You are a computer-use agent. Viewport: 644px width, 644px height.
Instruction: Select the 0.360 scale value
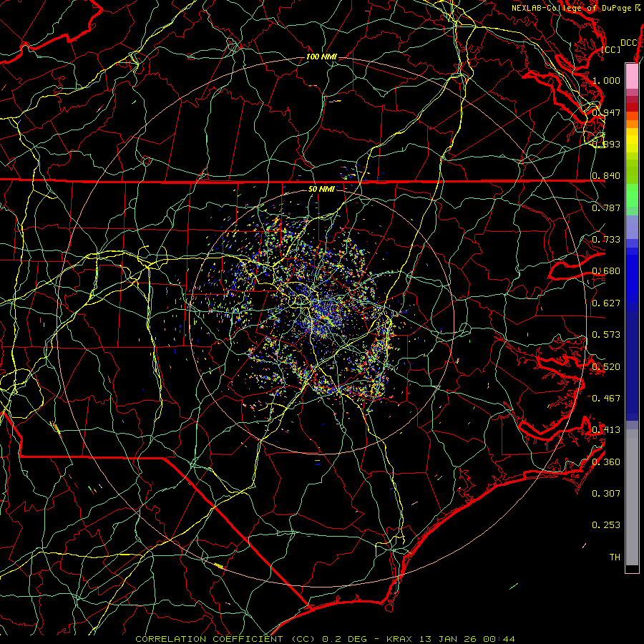point(606,462)
